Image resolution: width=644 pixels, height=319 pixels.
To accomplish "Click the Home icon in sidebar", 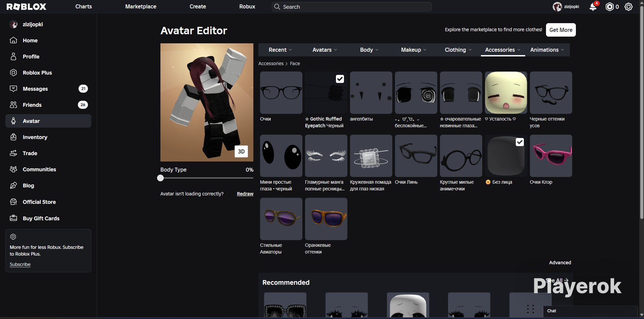I will 13,40.
